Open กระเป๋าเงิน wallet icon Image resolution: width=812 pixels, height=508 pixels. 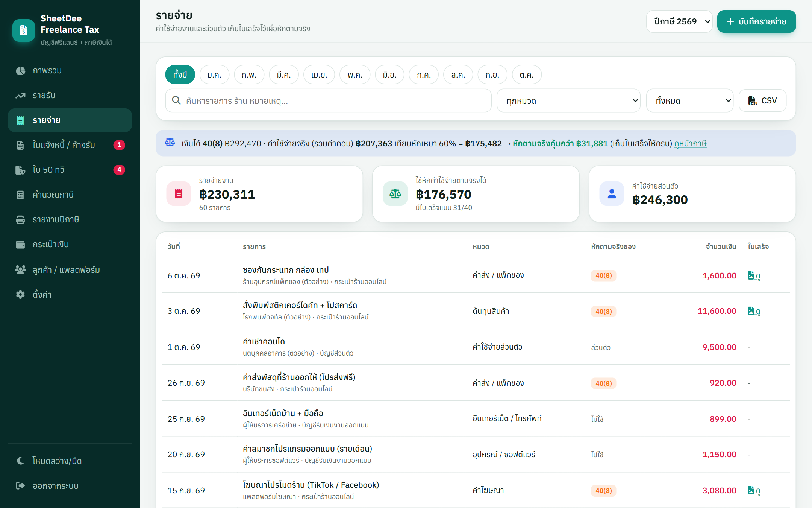point(20,245)
